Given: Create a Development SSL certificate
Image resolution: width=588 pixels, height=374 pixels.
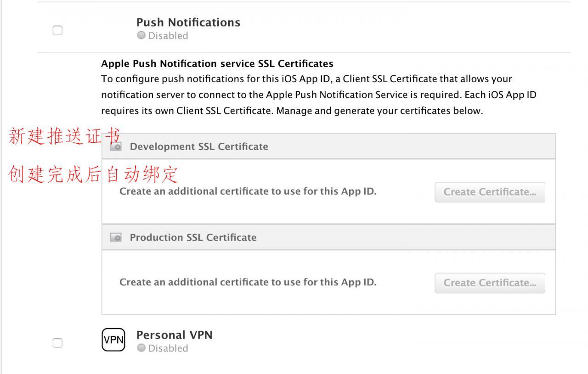Looking at the screenshot, I should click(x=490, y=192).
